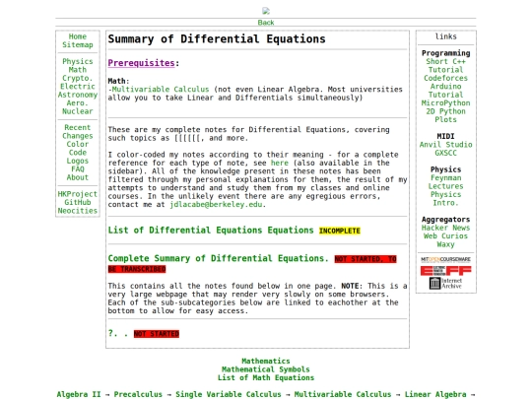Follow the Prerequisites heading link
Image resolution: width=532 pixels, height=399 pixels.
141,63
